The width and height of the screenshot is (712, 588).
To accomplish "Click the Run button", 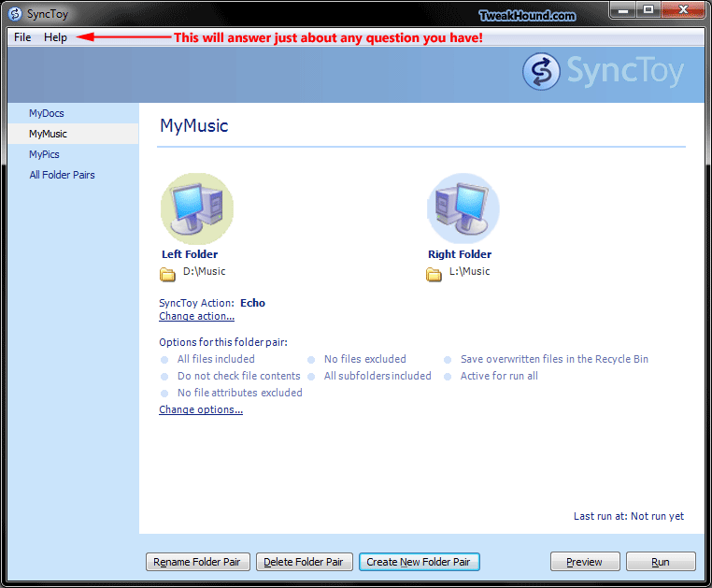I will point(661,562).
